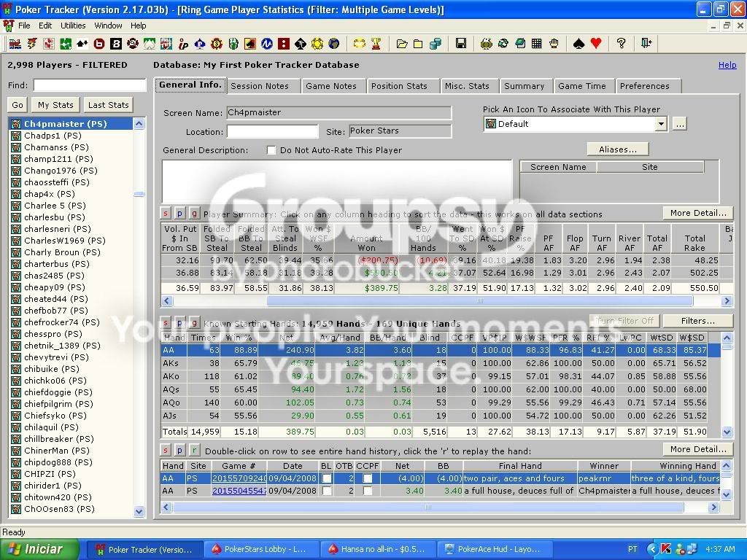Toggle BL checkbox in second hand history row

[x=326, y=491]
